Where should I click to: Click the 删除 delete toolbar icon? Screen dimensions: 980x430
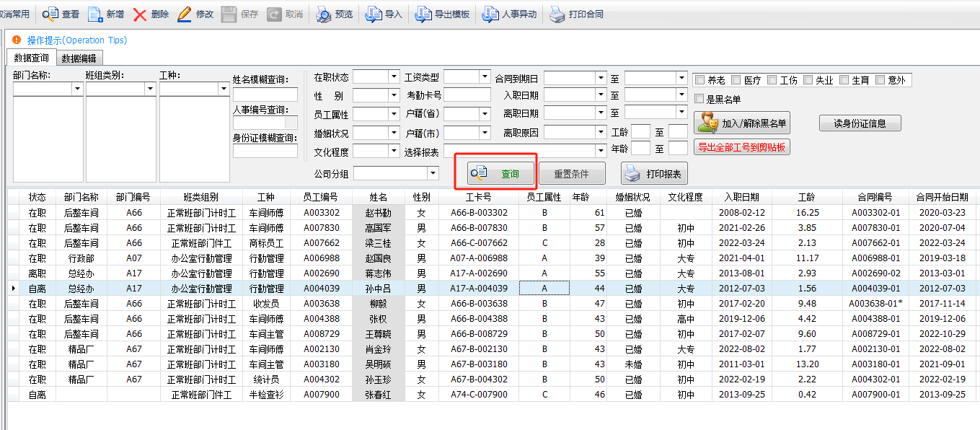pyautogui.click(x=140, y=14)
